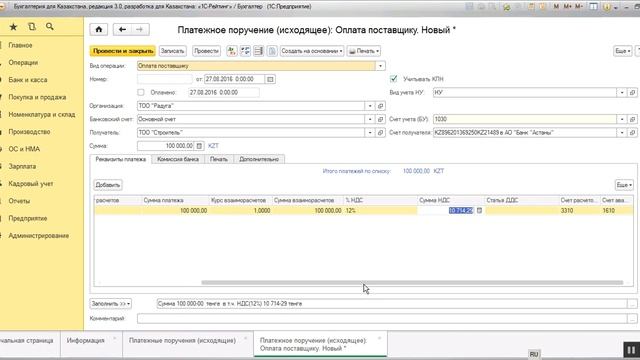Click the list-view icon in the document toolbar

tap(259, 51)
